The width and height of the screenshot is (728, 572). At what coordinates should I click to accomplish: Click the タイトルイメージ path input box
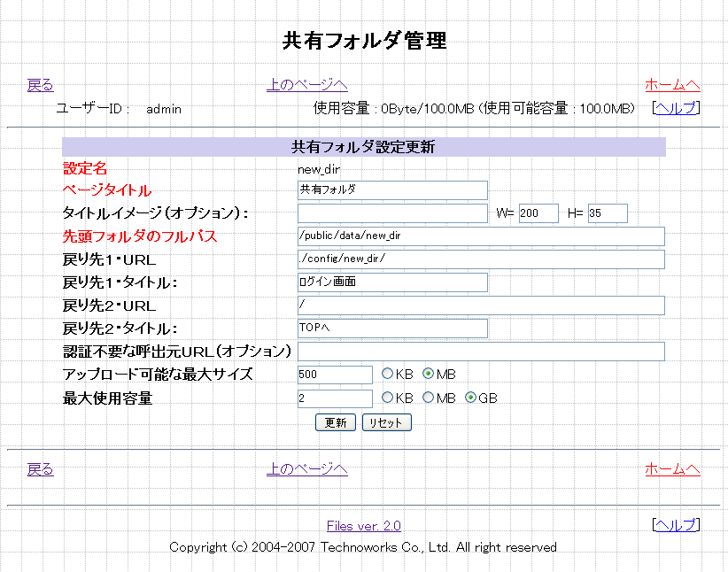point(392,213)
